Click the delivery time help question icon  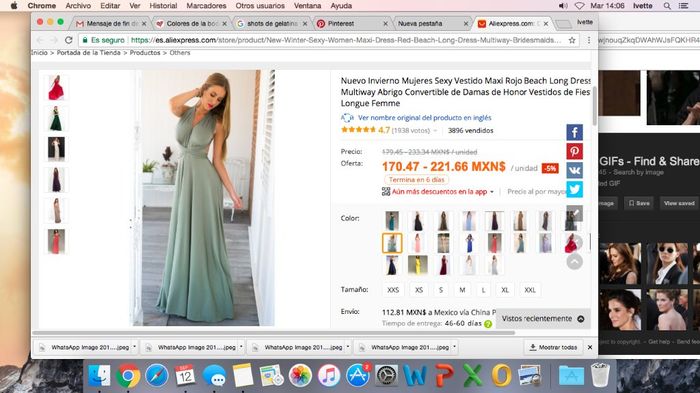[488, 324]
